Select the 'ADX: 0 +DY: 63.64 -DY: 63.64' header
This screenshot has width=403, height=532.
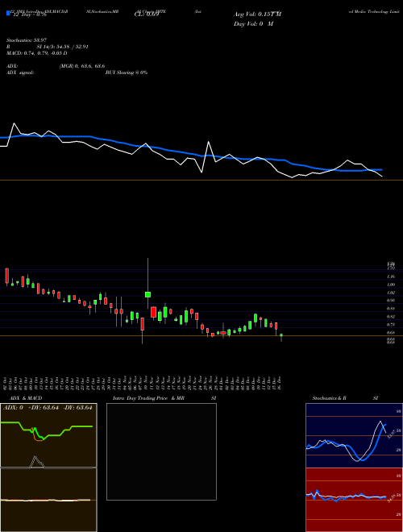point(48,408)
